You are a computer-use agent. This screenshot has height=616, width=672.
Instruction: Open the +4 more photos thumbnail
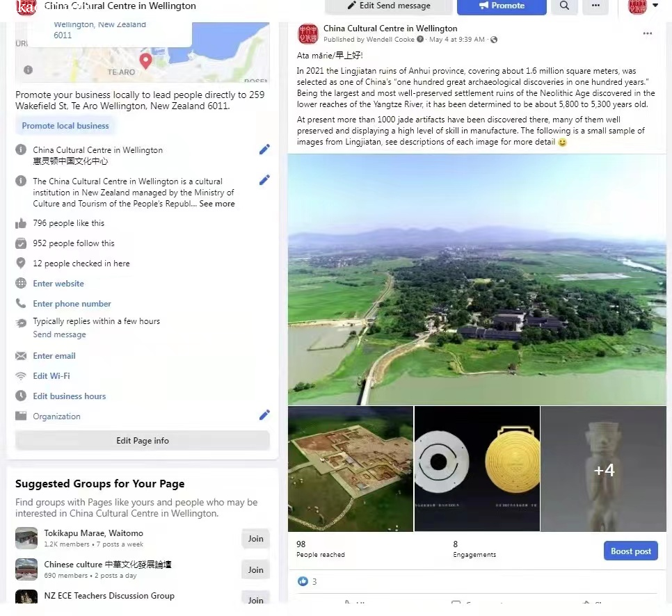click(x=603, y=469)
